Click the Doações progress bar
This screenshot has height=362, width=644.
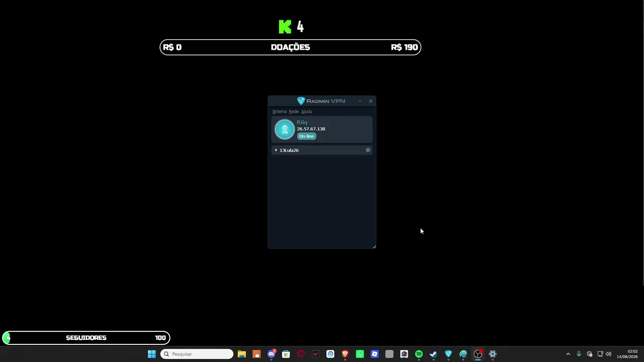pyautogui.click(x=290, y=47)
